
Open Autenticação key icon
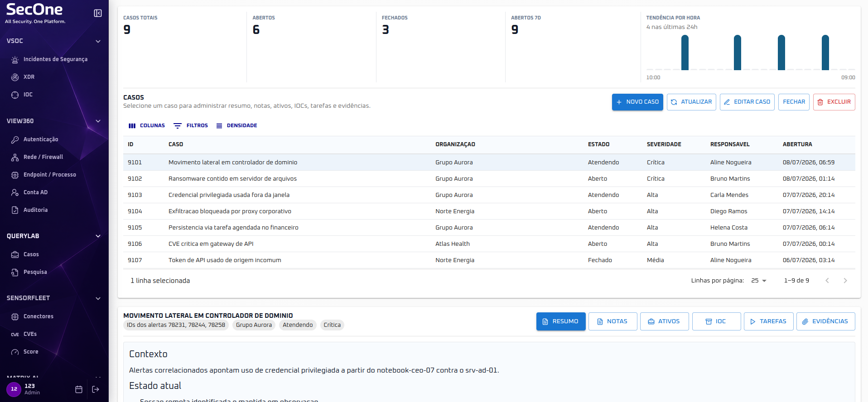15,139
